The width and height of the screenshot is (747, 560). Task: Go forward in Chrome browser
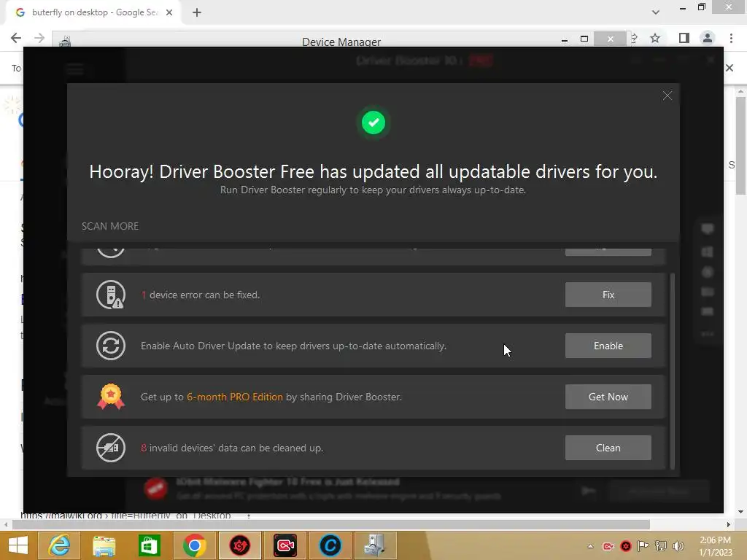[x=39, y=38]
